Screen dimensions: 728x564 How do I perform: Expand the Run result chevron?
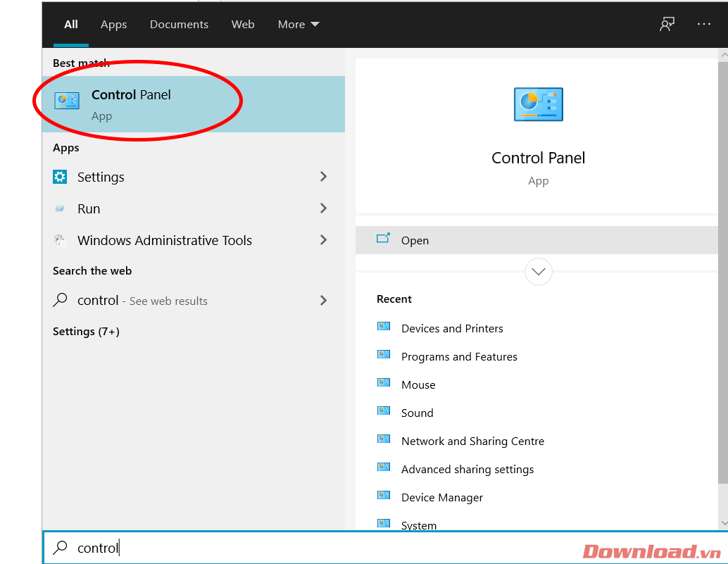coord(324,208)
